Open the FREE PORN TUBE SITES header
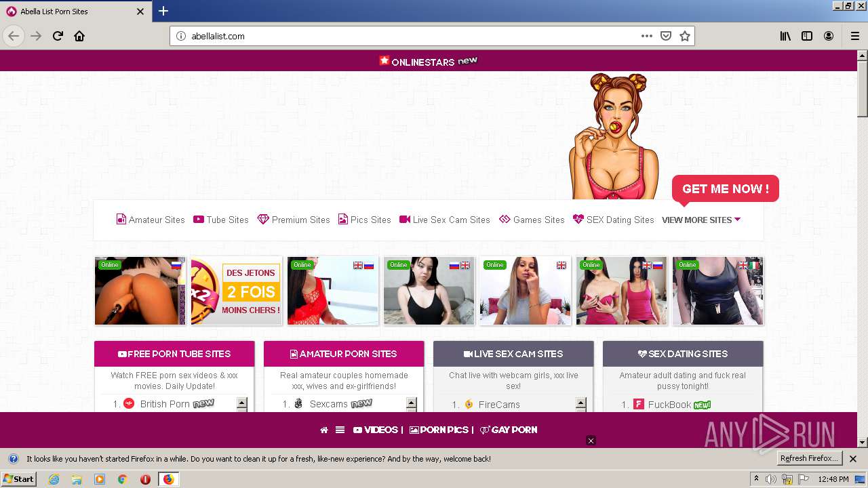This screenshot has width=868, height=488. click(174, 354)
